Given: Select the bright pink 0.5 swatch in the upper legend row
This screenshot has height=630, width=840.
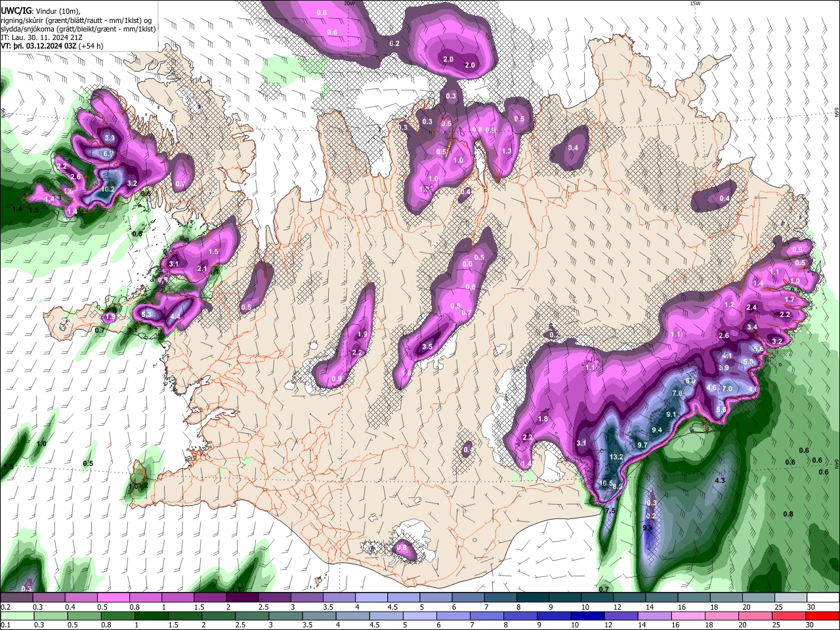Looking at the screenshot, I should 113,598.
